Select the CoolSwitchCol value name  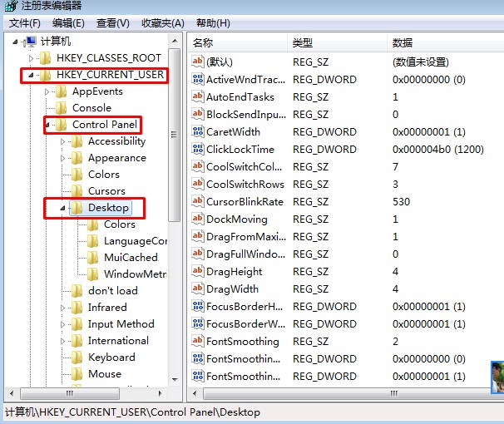tap(244, 166)
